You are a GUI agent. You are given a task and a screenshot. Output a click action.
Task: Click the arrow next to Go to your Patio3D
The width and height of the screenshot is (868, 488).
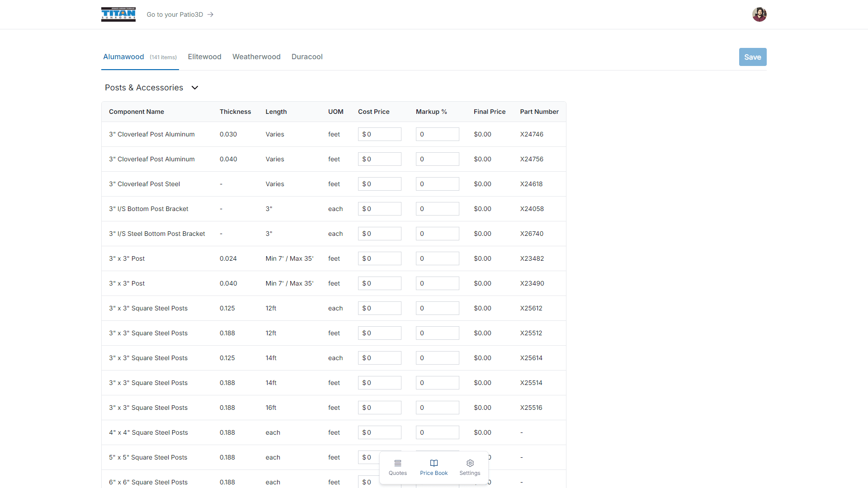[x=210, y=14]
